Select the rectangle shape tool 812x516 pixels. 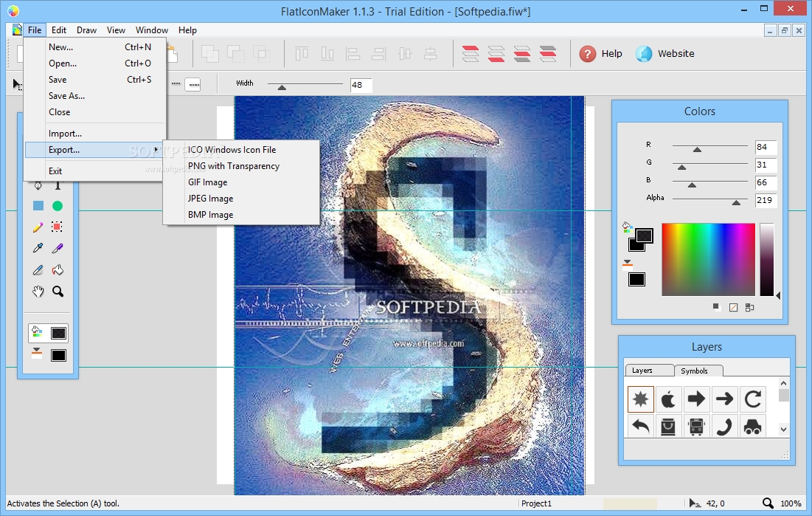[x=38, y=206]
